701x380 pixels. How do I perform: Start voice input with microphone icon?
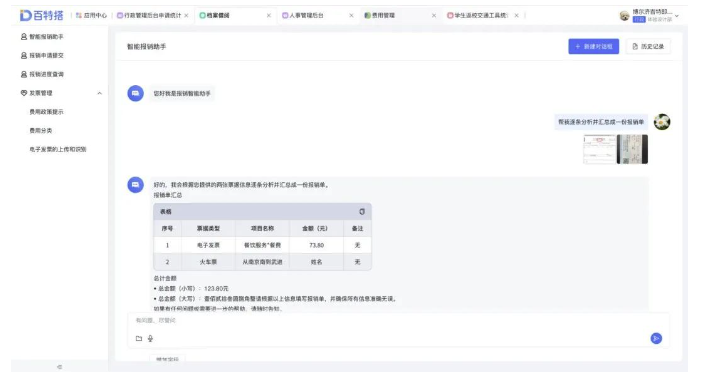(x=150, y=338)
